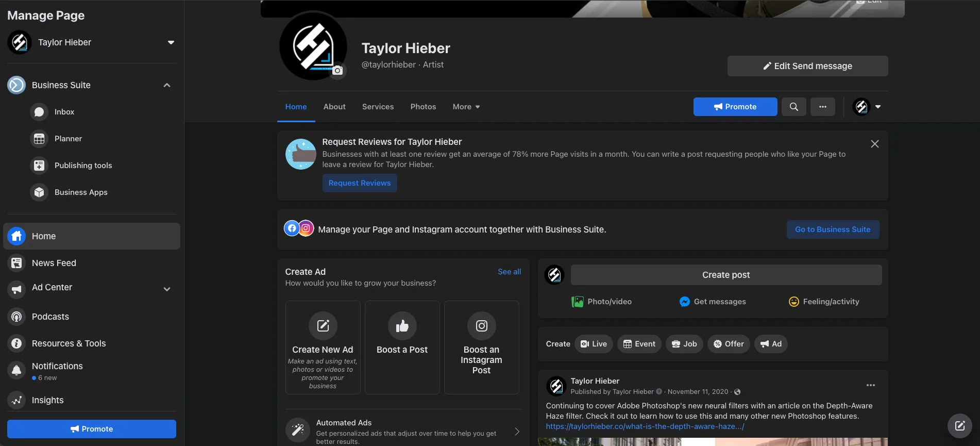This screenshot has height=446, width=980.
Task: Create an Offer
Action: pos(729,344)
